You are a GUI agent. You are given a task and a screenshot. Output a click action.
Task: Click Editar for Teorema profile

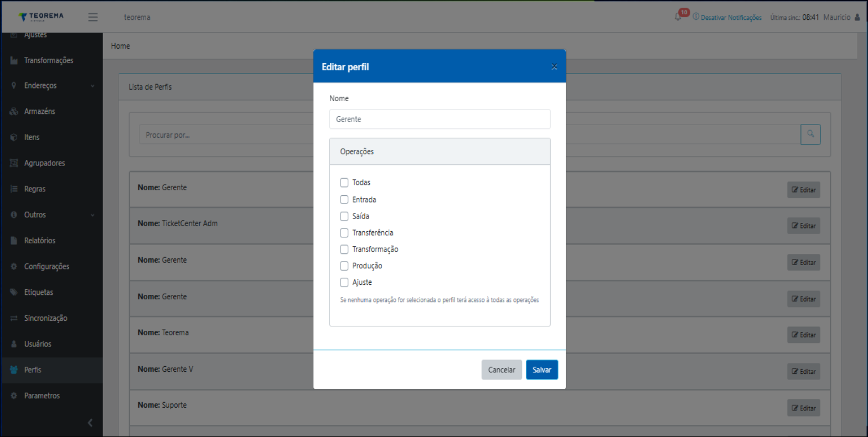tap(804, 335)
